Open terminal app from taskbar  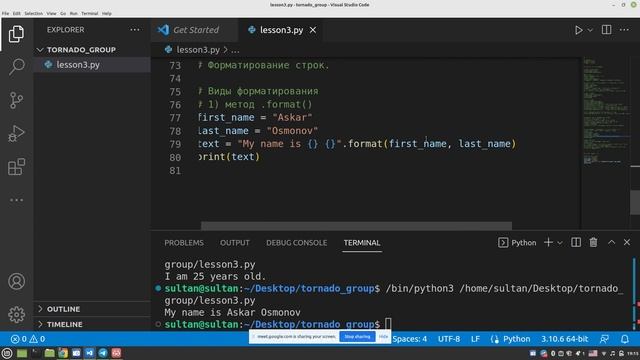pyautogui.click(x=36, y=353)
